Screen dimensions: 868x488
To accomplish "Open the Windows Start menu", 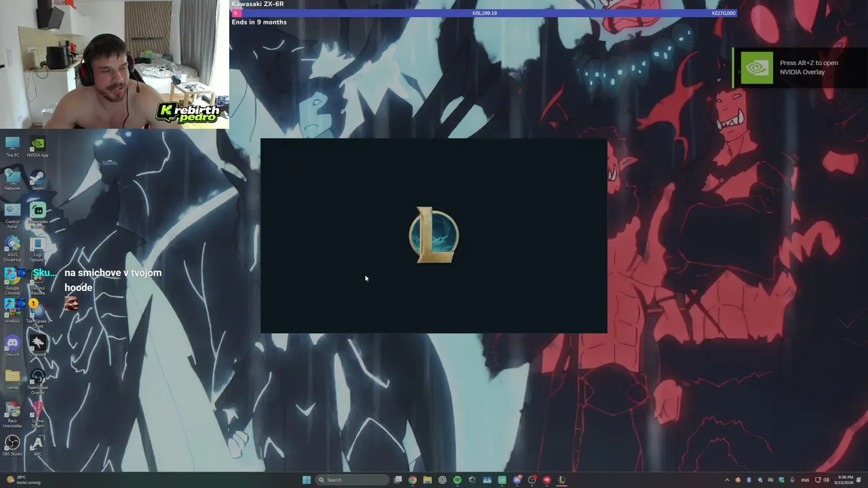I will tap(307, 480).
